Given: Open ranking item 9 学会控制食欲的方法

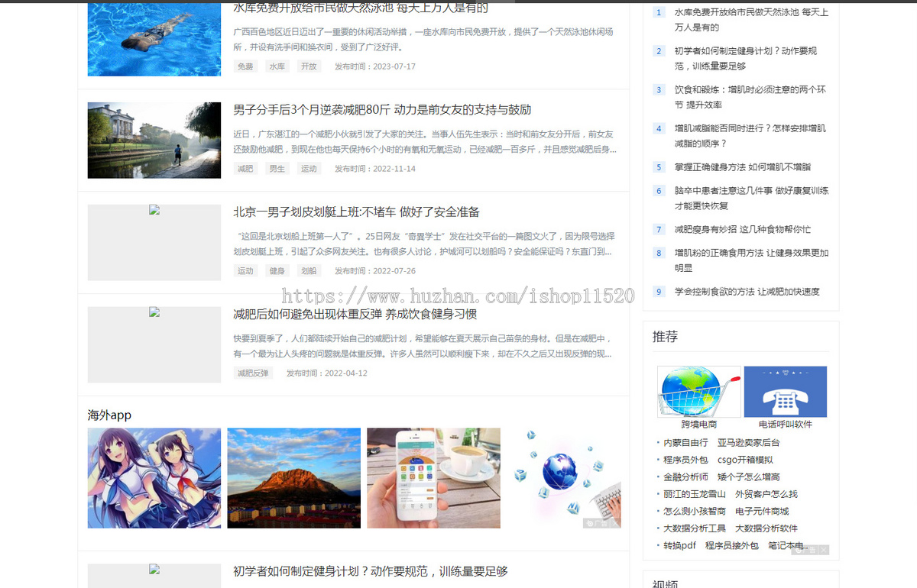Looking at the screenshot, I should (x=747, y=292).
